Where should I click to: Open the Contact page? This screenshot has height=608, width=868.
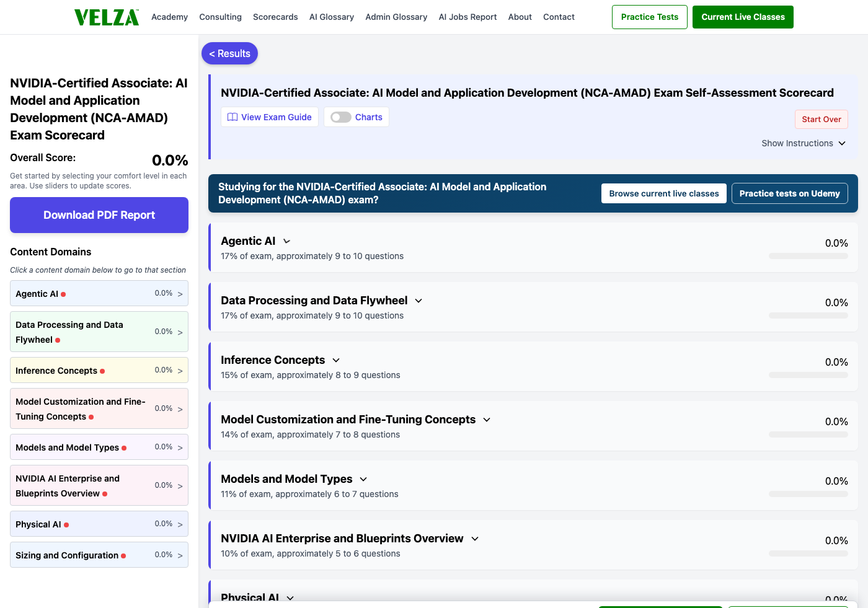(x=559, y=17)
